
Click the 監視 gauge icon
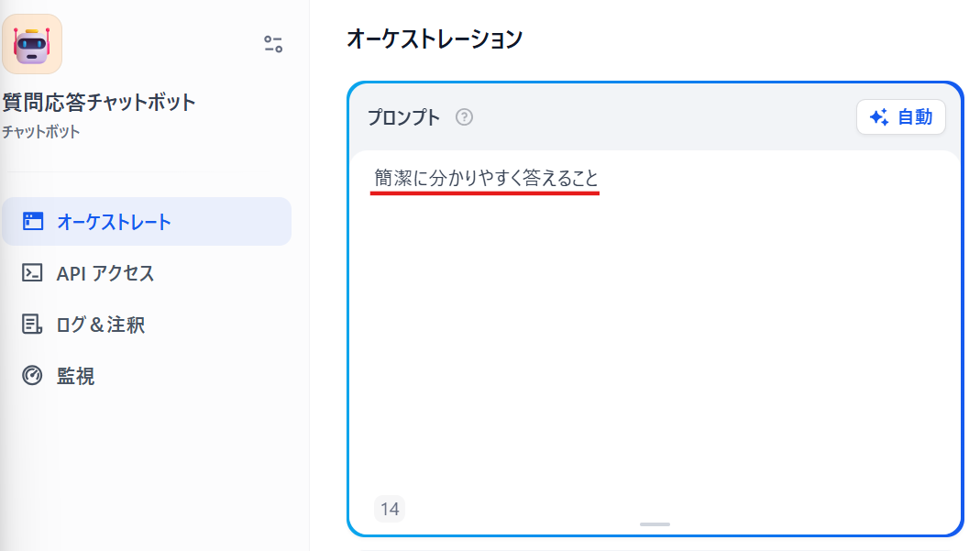click(x=32, y=375)
